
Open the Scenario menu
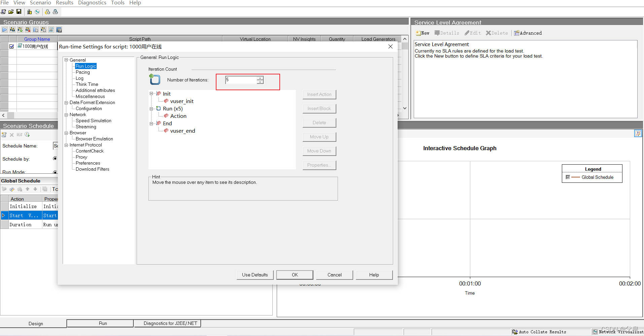pyautogui.click(x=40, y=3)
